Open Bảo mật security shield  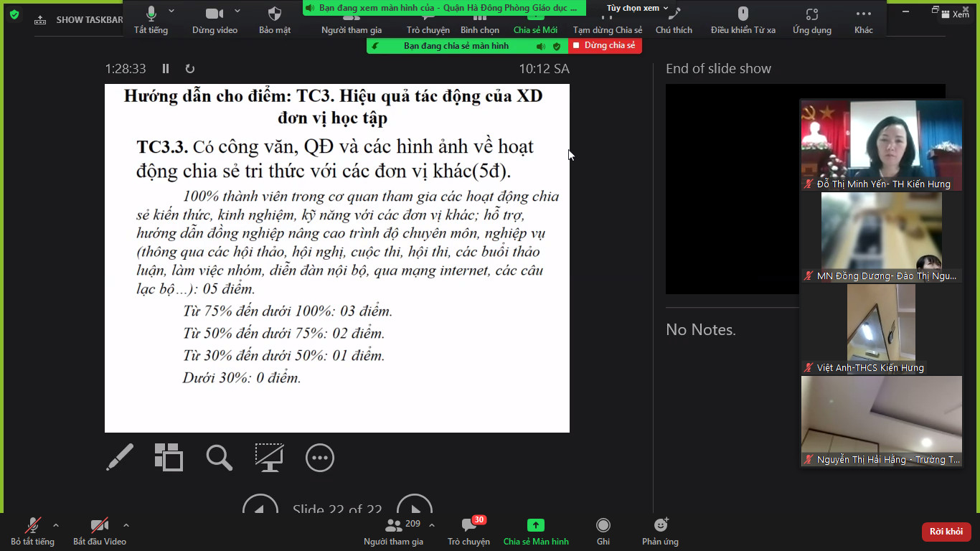click(x=275, y=19)
